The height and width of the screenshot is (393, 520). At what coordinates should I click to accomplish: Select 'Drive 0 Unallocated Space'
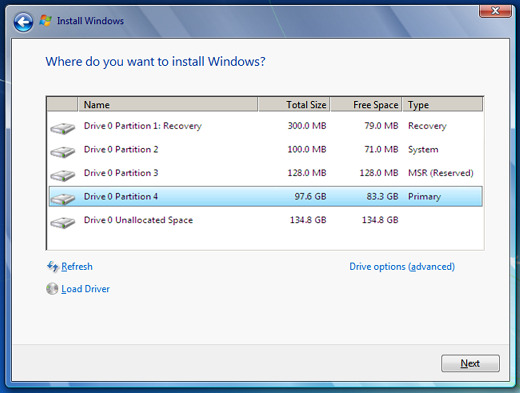tap(138, 220)
